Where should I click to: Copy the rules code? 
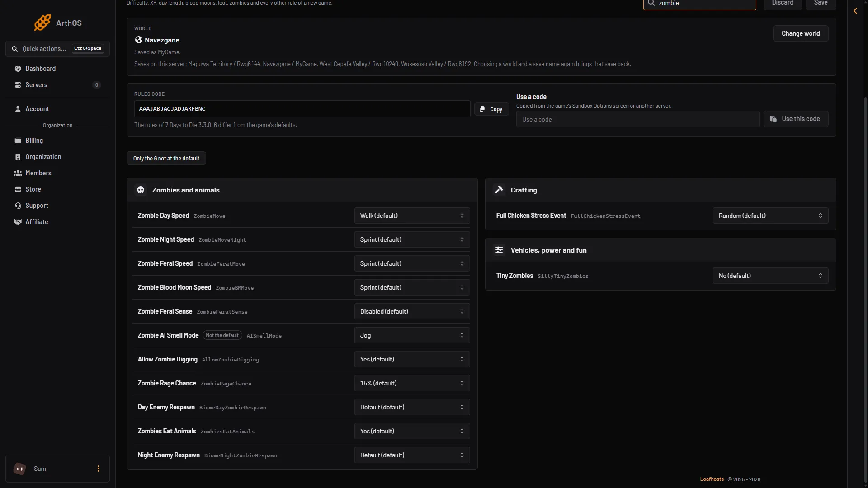click(x=491, y=109)
